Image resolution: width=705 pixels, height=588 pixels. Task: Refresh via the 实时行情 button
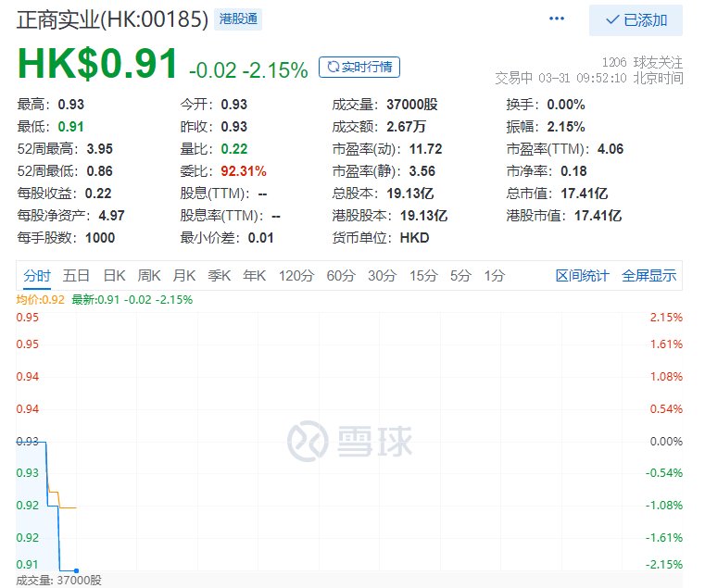pos(359,67)
